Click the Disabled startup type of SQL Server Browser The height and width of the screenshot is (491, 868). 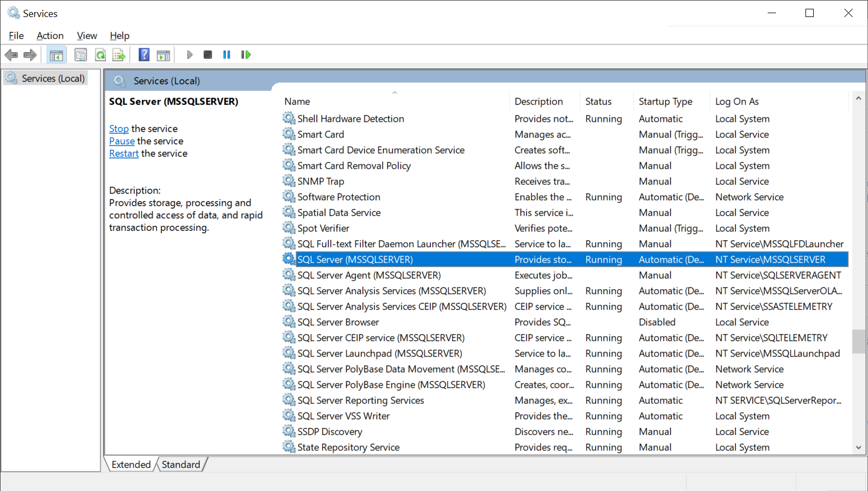click(657, 322)
